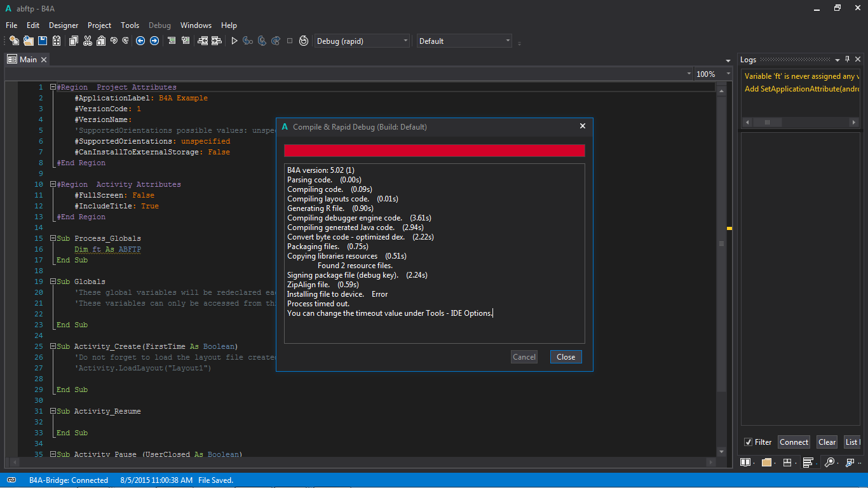Image resolution: width=868 pixels, height=488 pixels.
Task: Click the Quick Search magnifier icon
Action: point(829,462)
